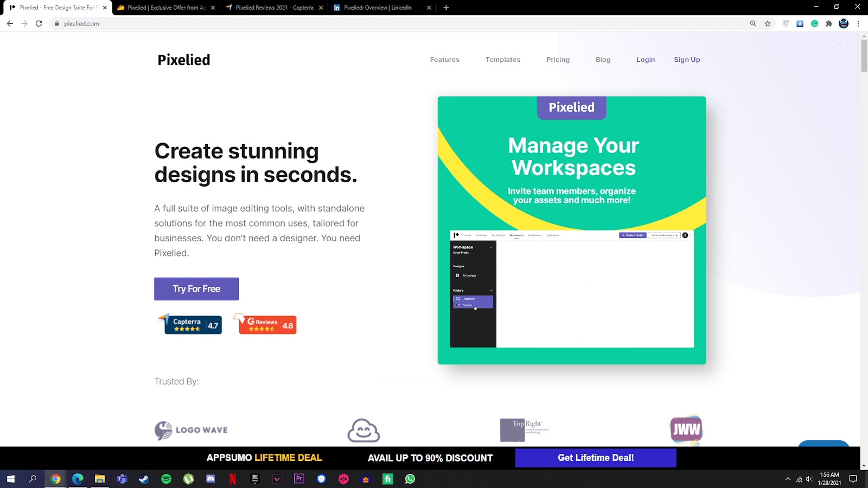Open the user avatar icon in the app navbar
This screenshot has width=868, height=488.
[x=685, y=235]
